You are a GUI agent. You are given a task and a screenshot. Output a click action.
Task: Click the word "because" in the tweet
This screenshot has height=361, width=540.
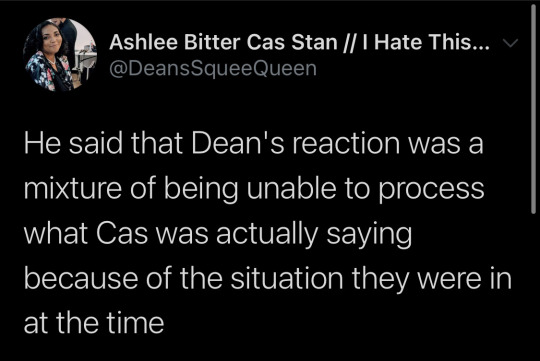pos(81,278)
